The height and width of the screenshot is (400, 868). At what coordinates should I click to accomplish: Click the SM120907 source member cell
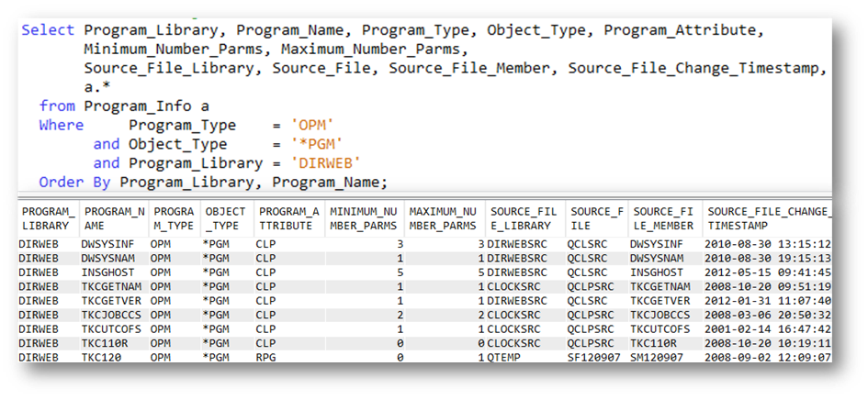[656, 357]
